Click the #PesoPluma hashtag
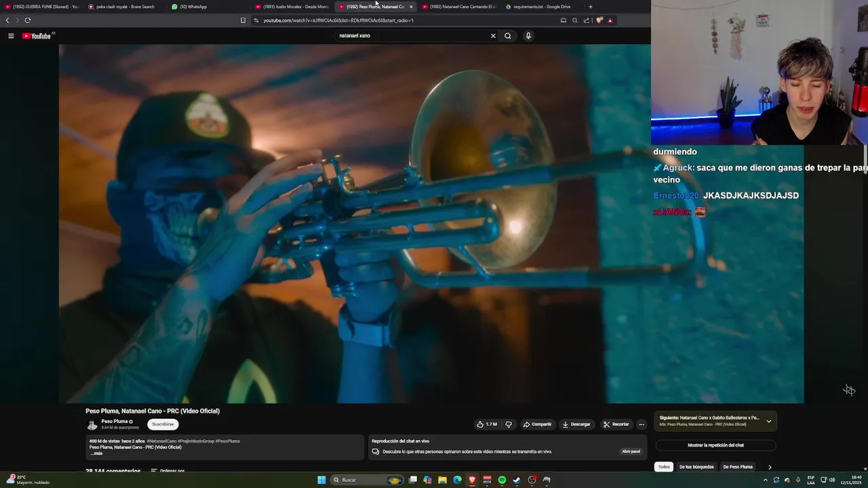Viewport: 868px width, 488px height. [x=227, y=441]
